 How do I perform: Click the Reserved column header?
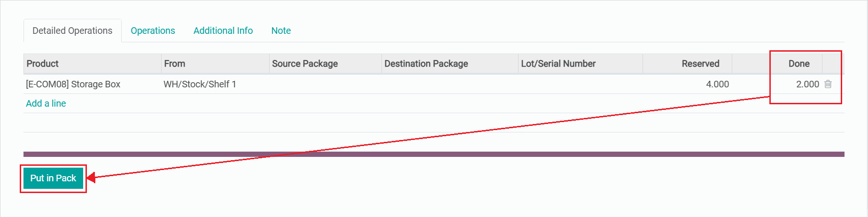click(x=700, y=63)
